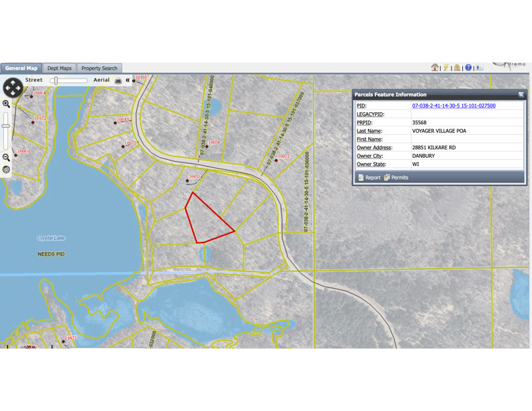The height and width of the screenshot is (411, 532).
Task: Click the contact card icon
Action: (x=480, y=67)
